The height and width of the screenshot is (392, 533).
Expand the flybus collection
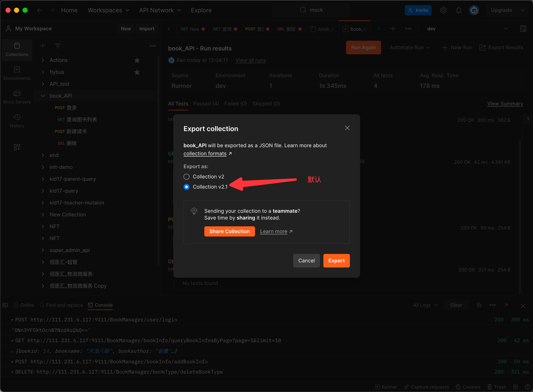pyautogui.click(x=43, y=72)
